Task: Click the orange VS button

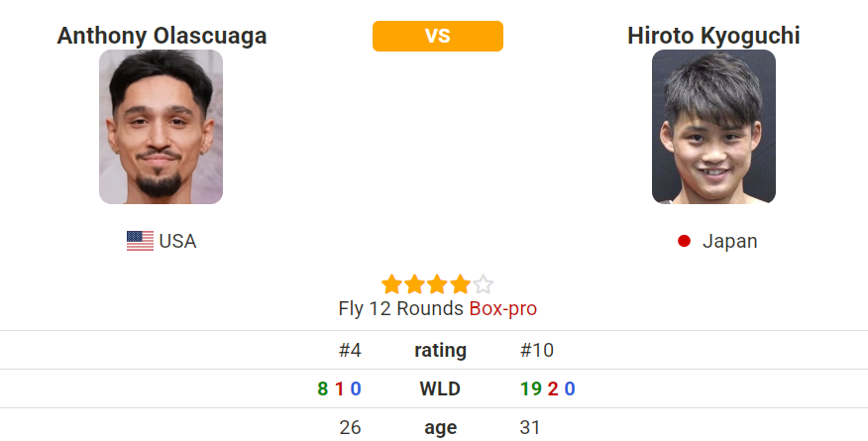Action: pos(438,36)
